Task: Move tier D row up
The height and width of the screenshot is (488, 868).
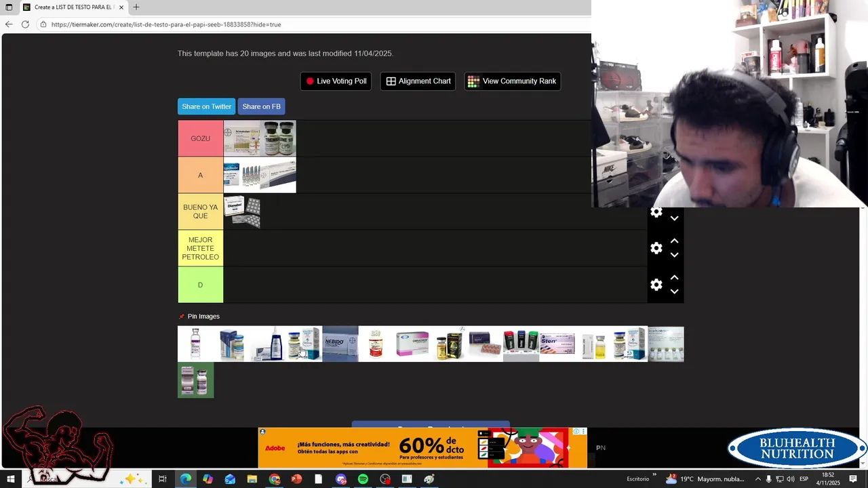Action: click(674, 278)
